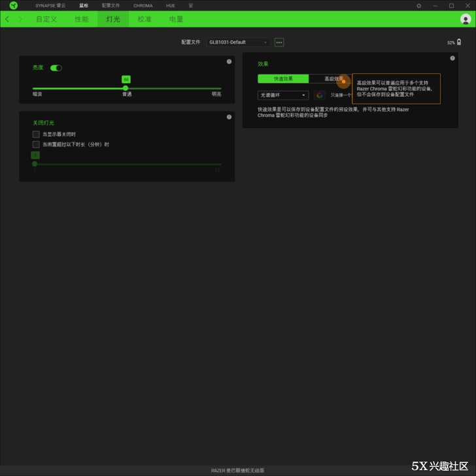Click the 关闭灯光 heading
The image size is (476, 476).
tap(43, 123)
